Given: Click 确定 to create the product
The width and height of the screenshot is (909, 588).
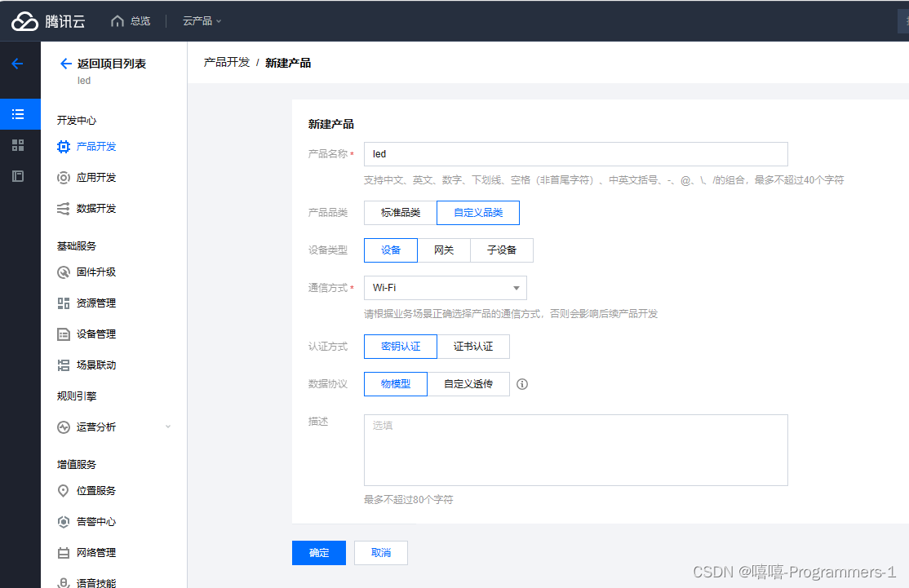Looking at the screenshot, I should click(x=318, y=552).
